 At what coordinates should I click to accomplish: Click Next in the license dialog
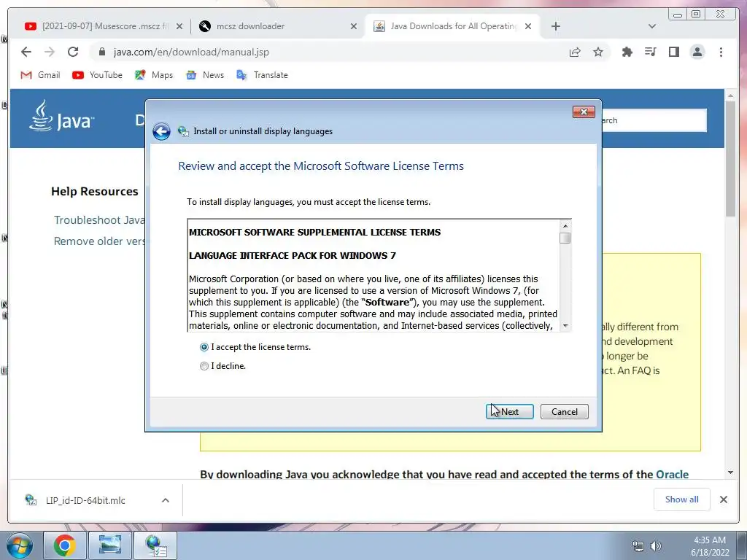(x=509, y=411)
